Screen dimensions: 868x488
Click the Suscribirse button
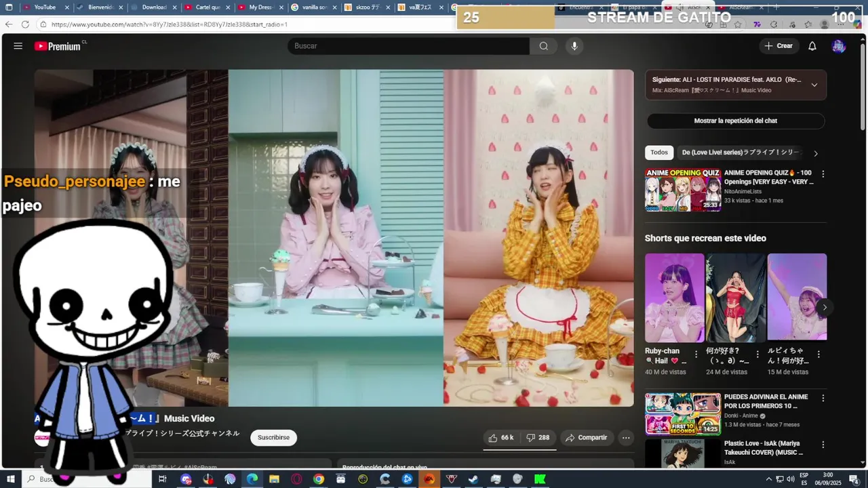[x=273, y=438]
